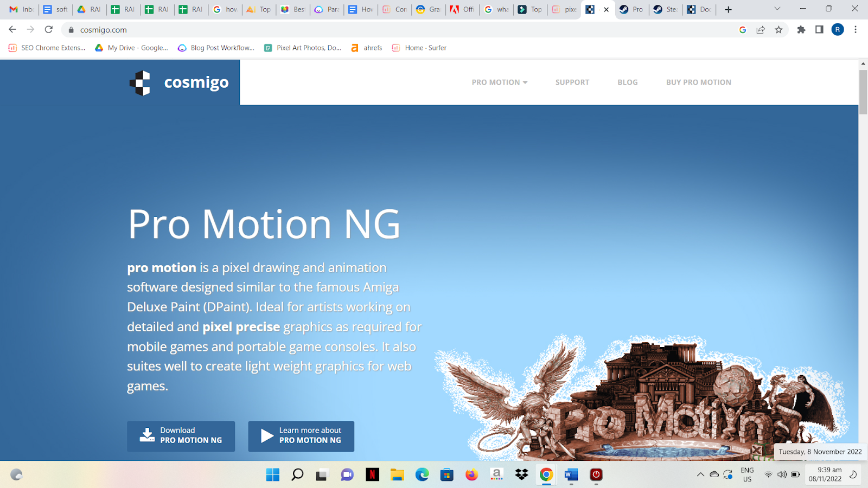Click the Chrome icon in the taskbar
Image resolution: width=868 pixels, height=488 pixels.
pos(546,475)
